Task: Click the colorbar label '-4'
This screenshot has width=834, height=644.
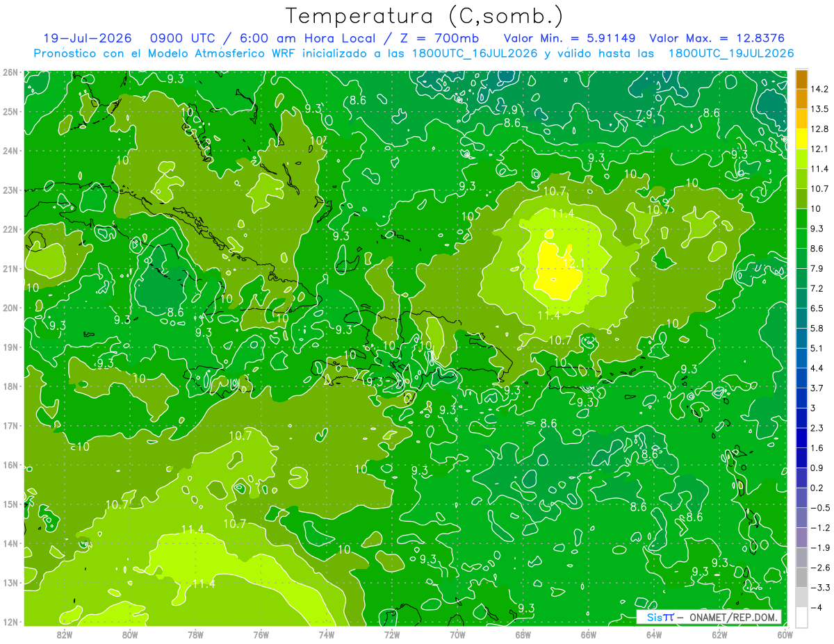Action: (816, 606)
